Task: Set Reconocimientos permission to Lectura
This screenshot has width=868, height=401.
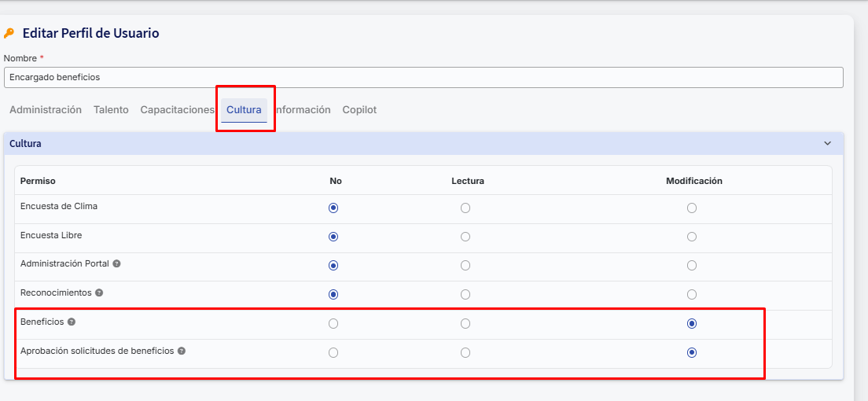Action: tap(465, 295)
